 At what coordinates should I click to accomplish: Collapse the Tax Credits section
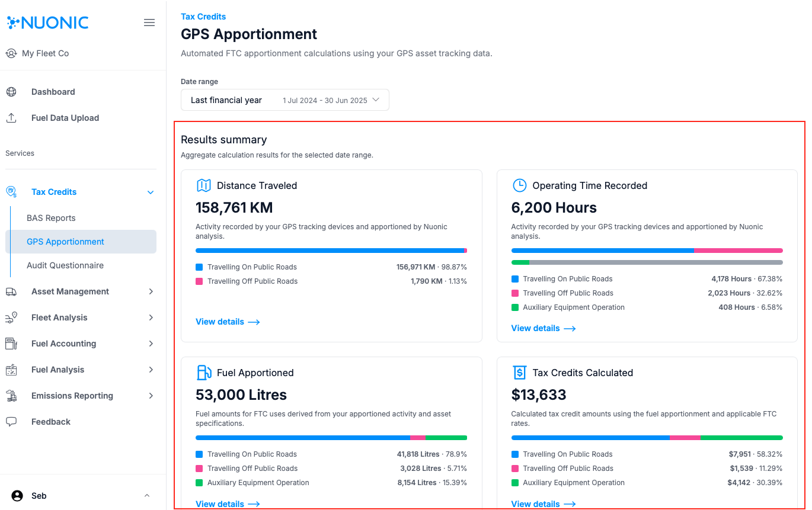[151, 192]
